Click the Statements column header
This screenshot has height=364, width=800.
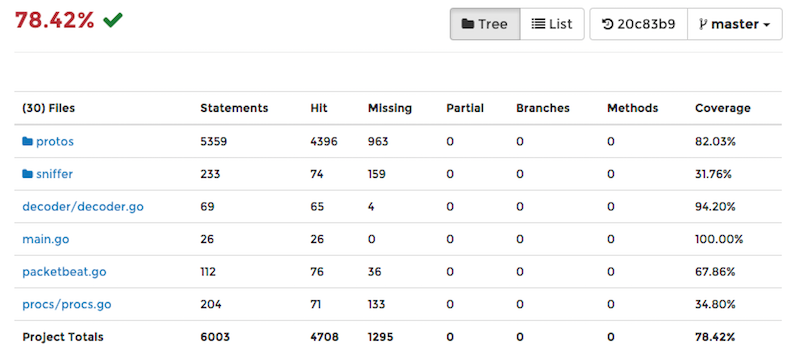(234, 108)
